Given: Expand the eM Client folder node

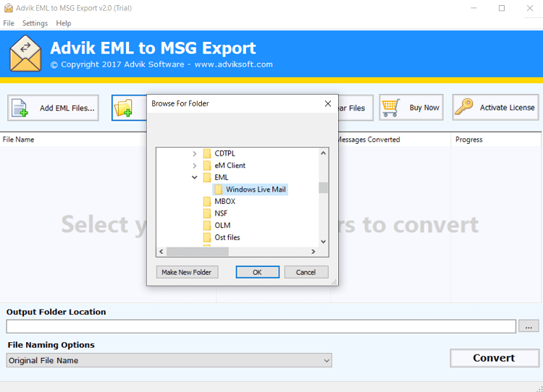Looking at the screenshot, I should 194,166.
